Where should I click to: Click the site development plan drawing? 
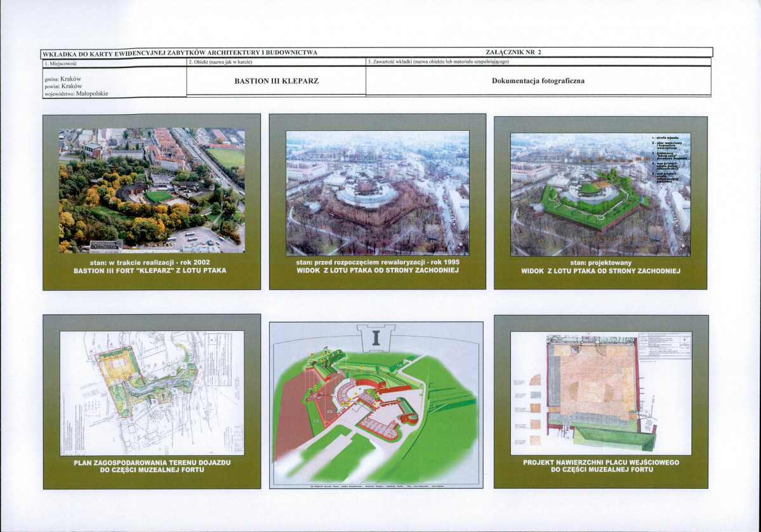click(152, 392)
